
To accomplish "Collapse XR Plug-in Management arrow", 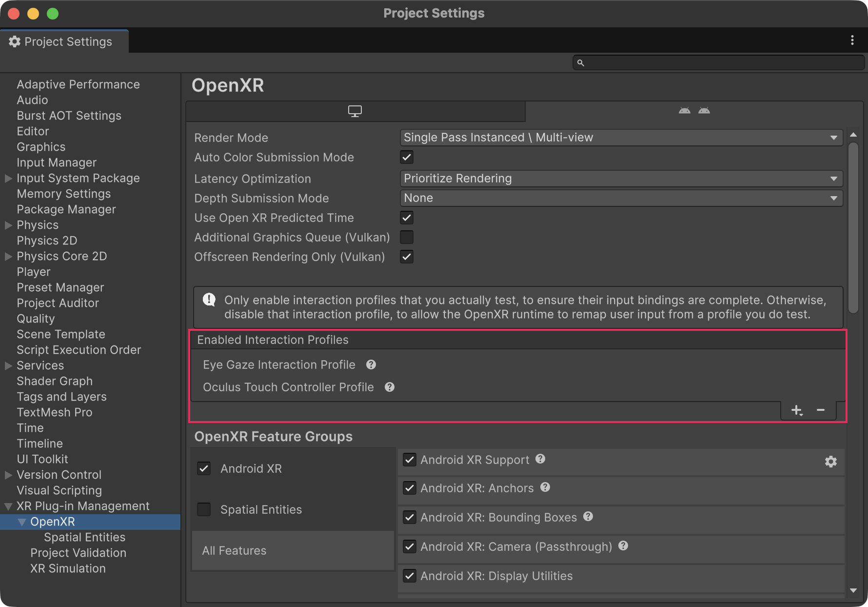I will pyautogui.click(x=8, y=506).
